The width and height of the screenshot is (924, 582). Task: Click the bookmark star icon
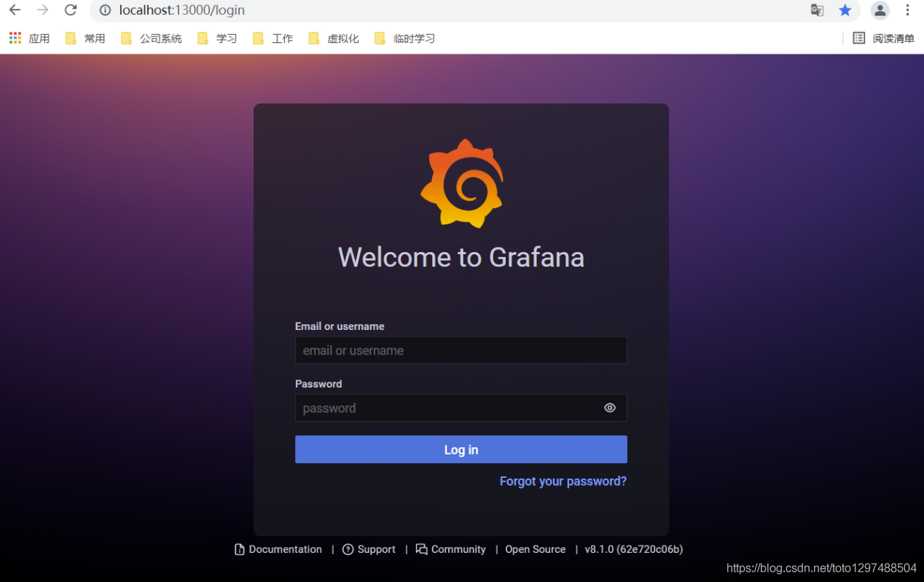tap(845, 10)
